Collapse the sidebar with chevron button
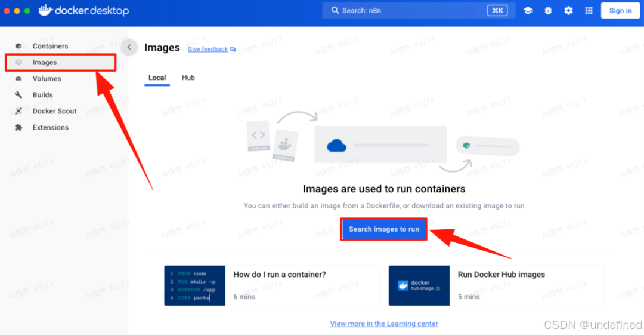644x335 pixels. point(129,47)
